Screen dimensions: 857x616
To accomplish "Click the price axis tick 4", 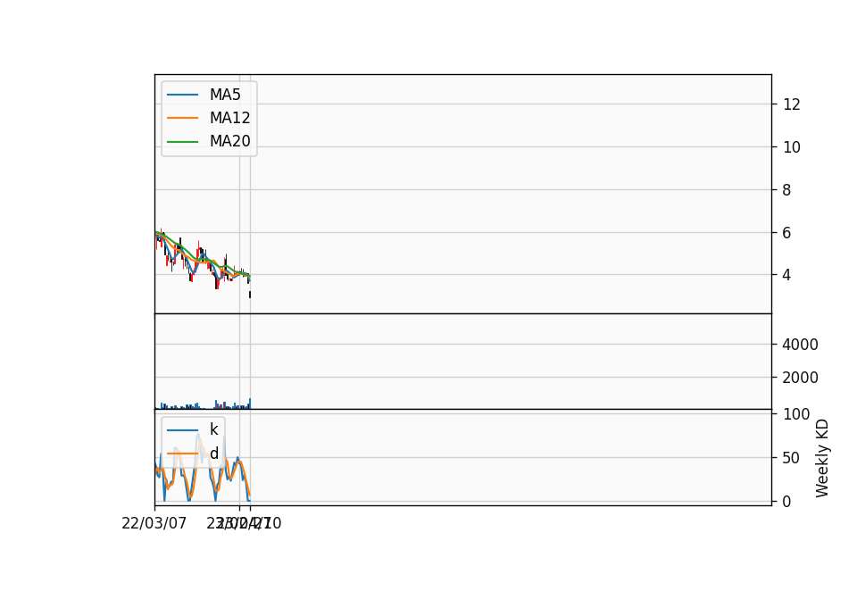I will [786, 275].
